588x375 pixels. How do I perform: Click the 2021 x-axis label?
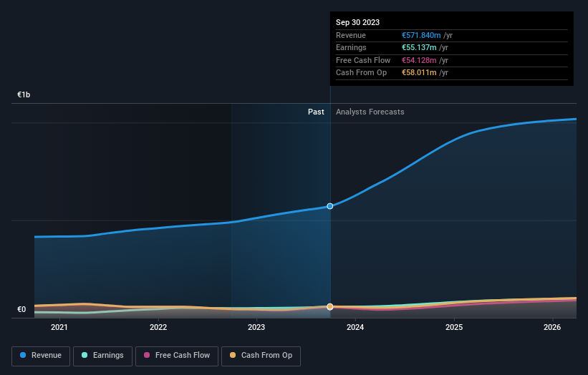[x=59, y=327]
